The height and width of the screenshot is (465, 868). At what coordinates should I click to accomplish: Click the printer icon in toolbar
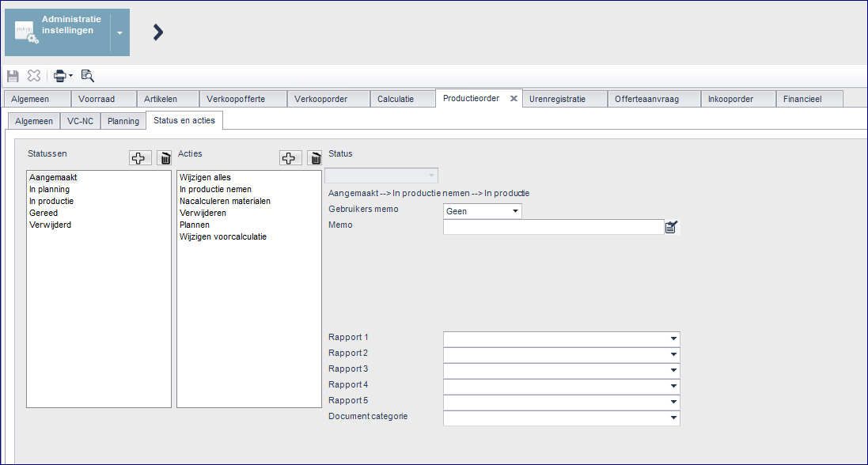(x=59, y=76)
